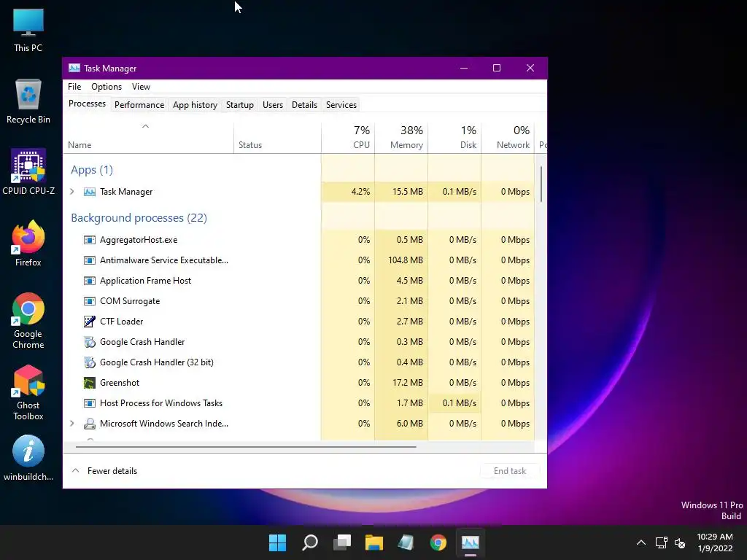Switch to the Details tab

click(x=304, y=105)
